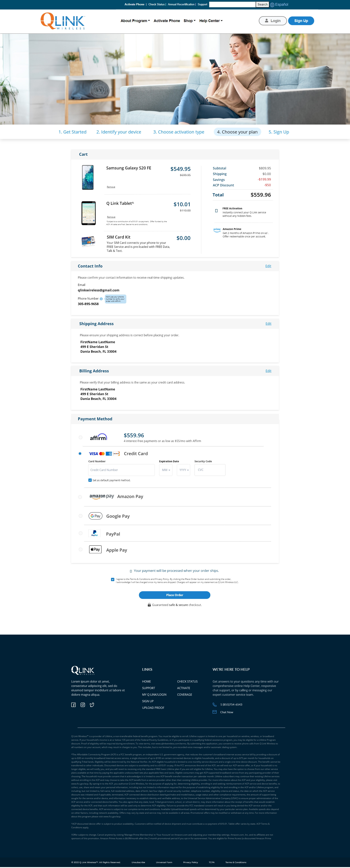Select the Credit Card radio button

pyautogui.click(x=80, y=454)
